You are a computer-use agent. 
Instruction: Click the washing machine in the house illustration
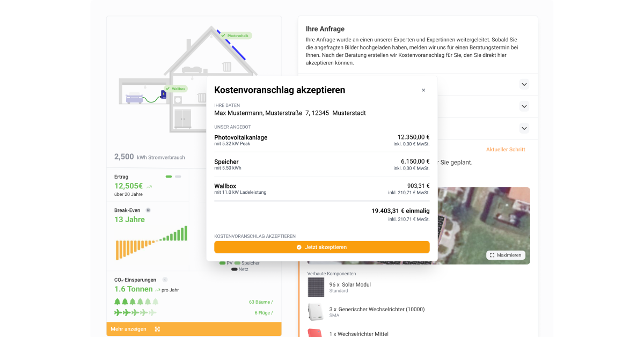coord(178,100)
